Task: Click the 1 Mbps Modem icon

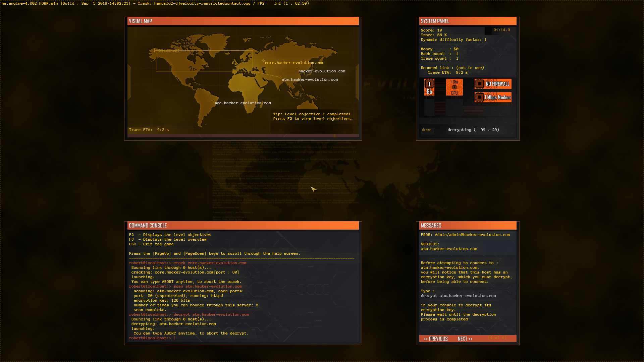Action: pyautogui.click(x=492, y=97)
